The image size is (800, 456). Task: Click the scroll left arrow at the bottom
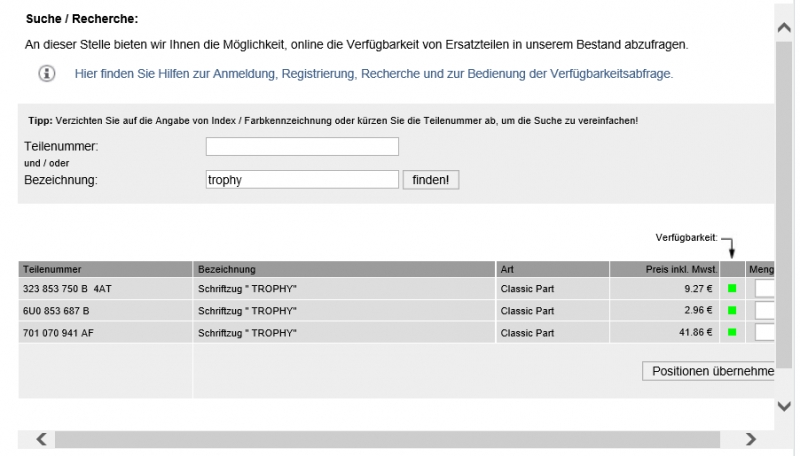(41, 439)
